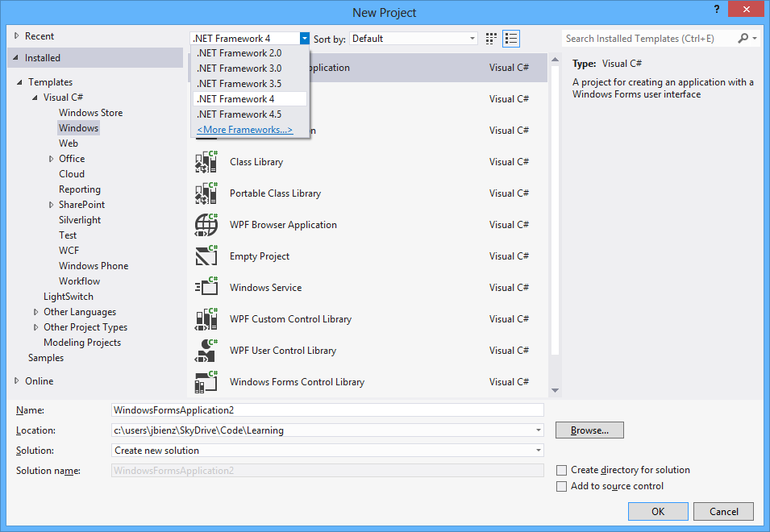Open the Sort by Default dropdown
The width and height of the screenshot is (770, 532).
pos(414,38)
